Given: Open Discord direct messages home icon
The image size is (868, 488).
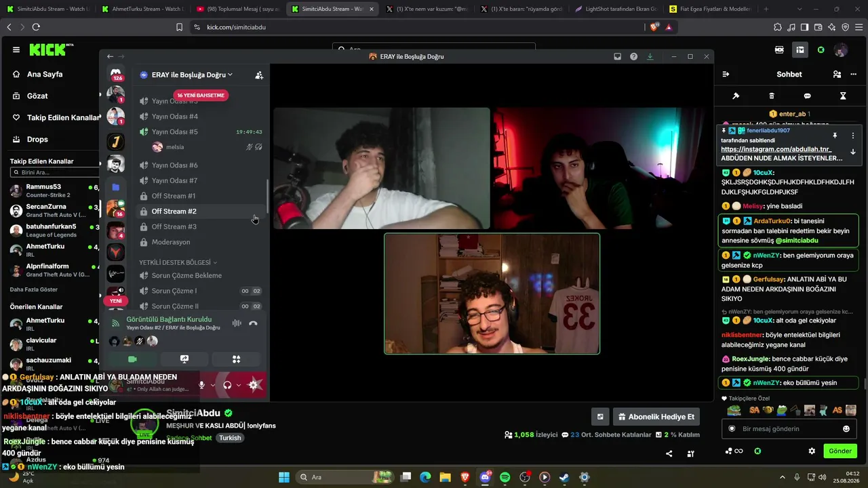Looking at the screenshot, I should 116,73.
